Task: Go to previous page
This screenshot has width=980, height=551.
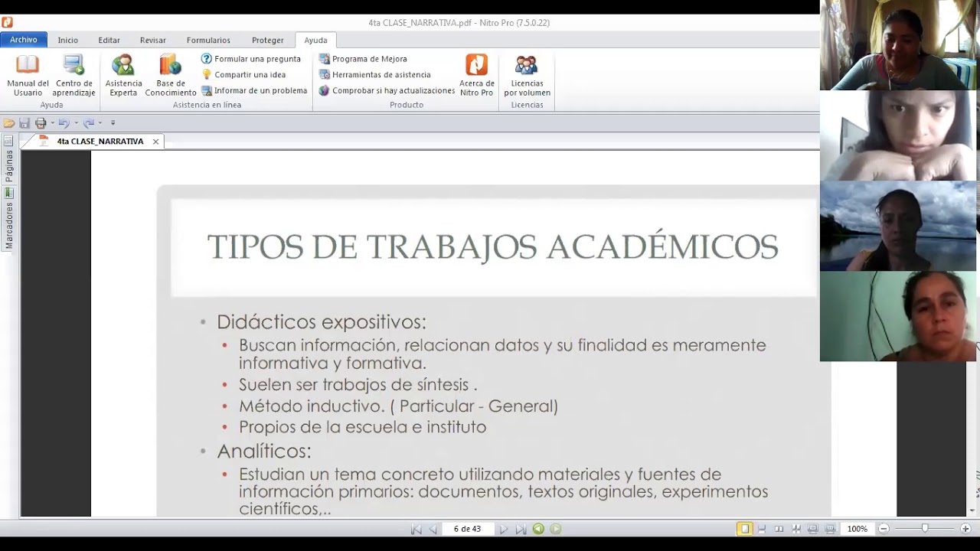Action: (433, 529)
